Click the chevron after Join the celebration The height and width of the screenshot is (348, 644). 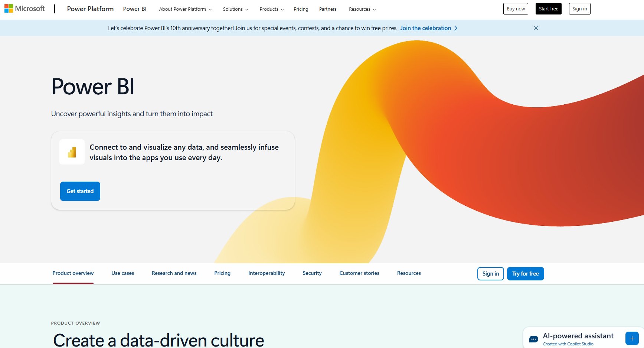456,28
